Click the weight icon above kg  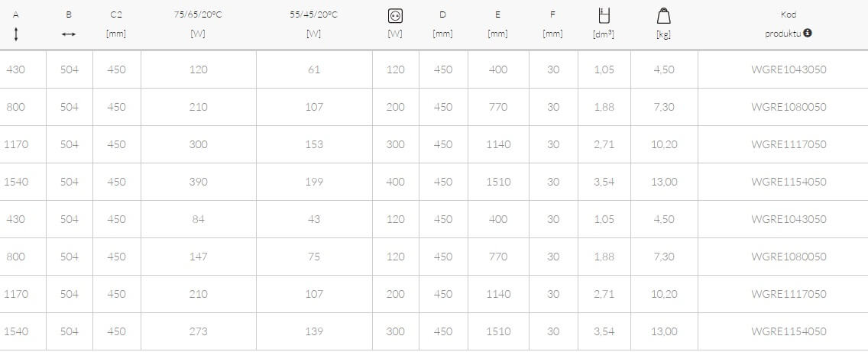[663, 17]
